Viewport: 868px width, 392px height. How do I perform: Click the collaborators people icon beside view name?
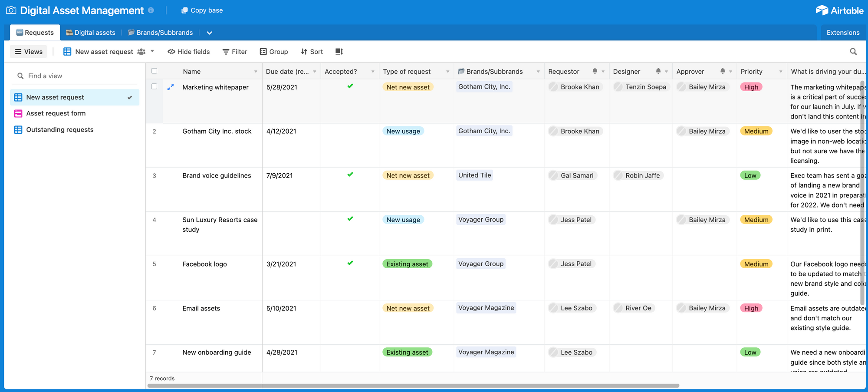141,52
